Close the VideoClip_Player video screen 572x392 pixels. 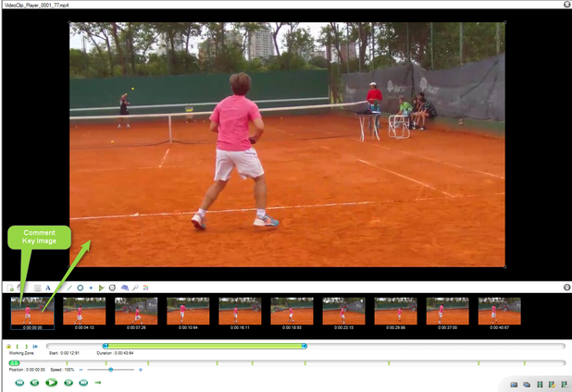coord(566,5)
